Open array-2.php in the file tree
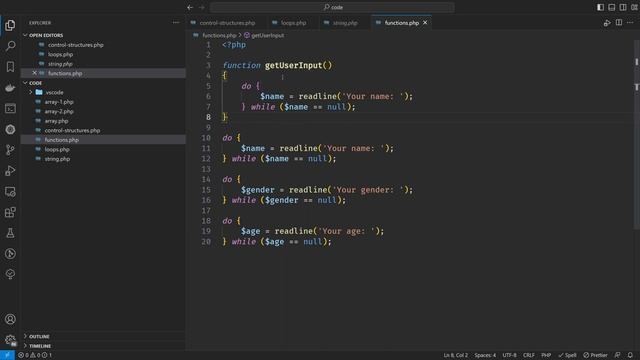The height and width of the screenshot is (360, 640). (59, 111)
